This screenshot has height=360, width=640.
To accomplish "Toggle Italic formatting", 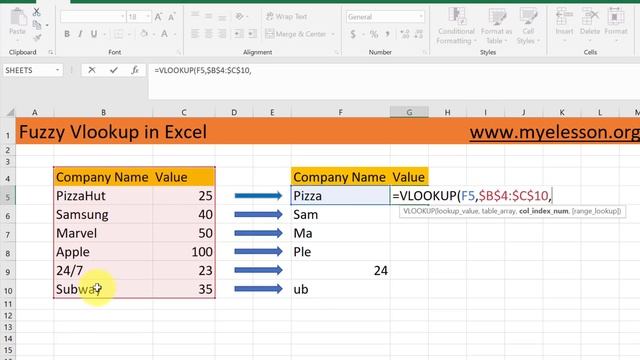I will coord(80,34).
